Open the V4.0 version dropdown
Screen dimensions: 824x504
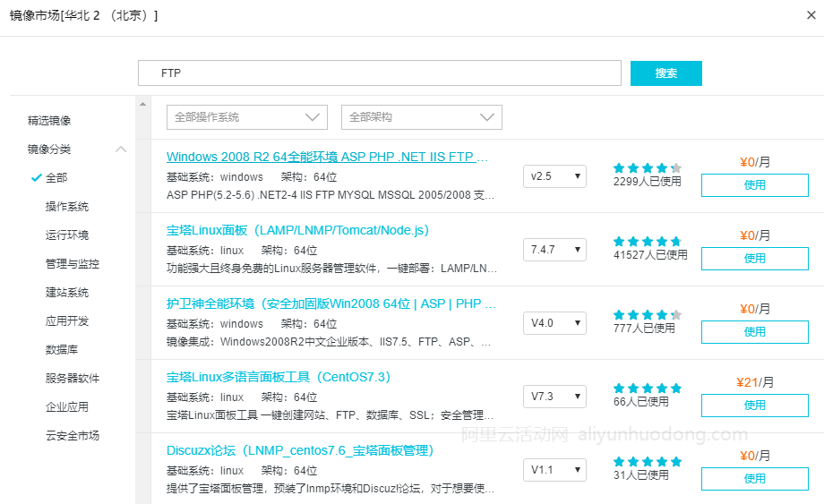(555, 323)
